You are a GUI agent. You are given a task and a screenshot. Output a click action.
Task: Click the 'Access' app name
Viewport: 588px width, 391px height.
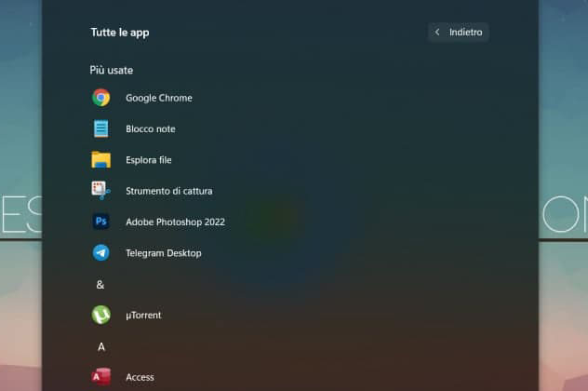click(140, 377)
